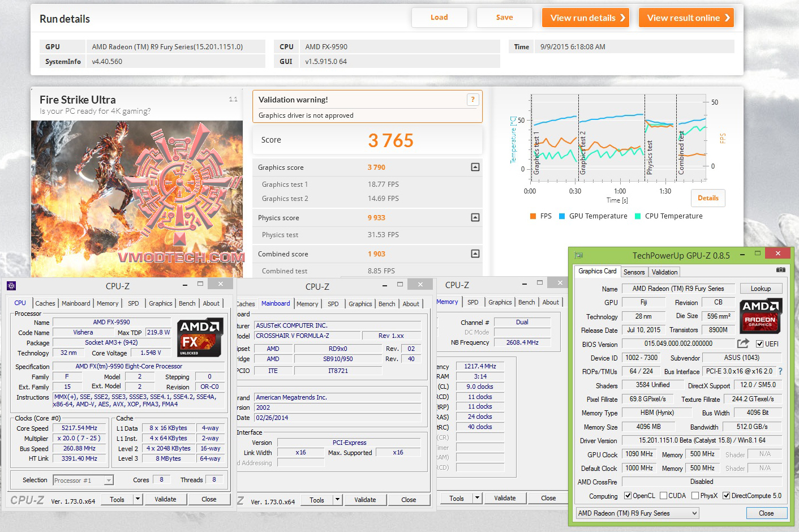Toggle the DirectCompute 5.0 checkbox
This screenshot has height=532, width=799.
[x=727, y=496]
